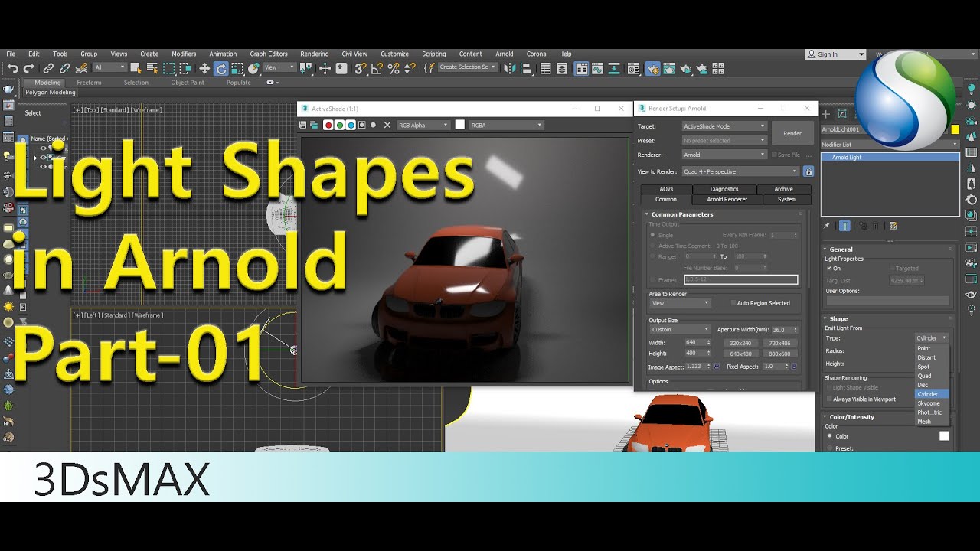Open Render Setup teapot icon
The height and width of the screenshot is (551, 980).
pyautogui.click(x=652, y=69)
